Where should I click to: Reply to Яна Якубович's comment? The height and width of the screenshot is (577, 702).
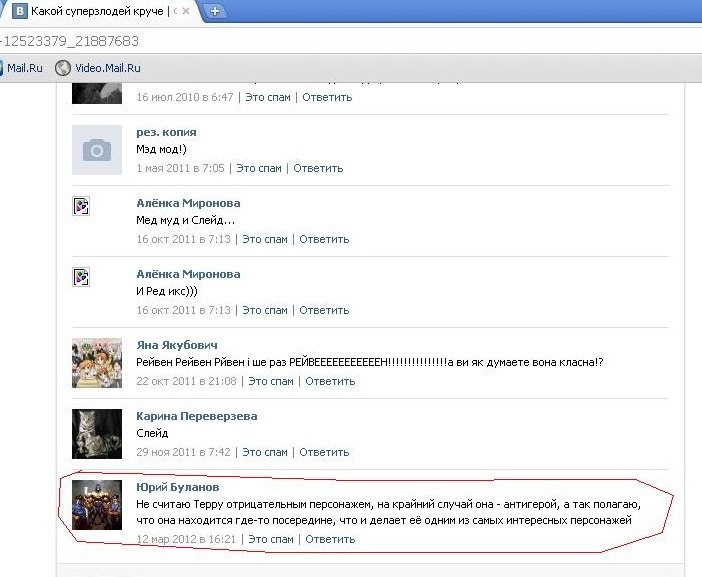(x=330, y=381)
